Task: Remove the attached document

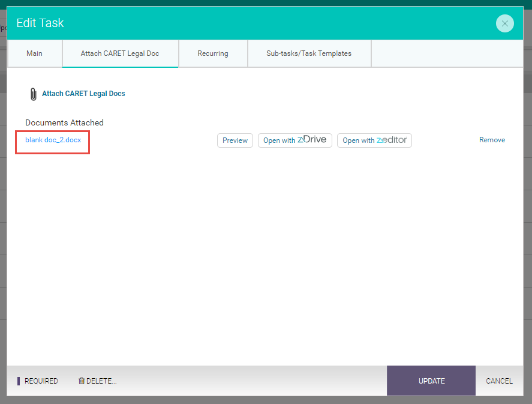Action: [492, 139]
